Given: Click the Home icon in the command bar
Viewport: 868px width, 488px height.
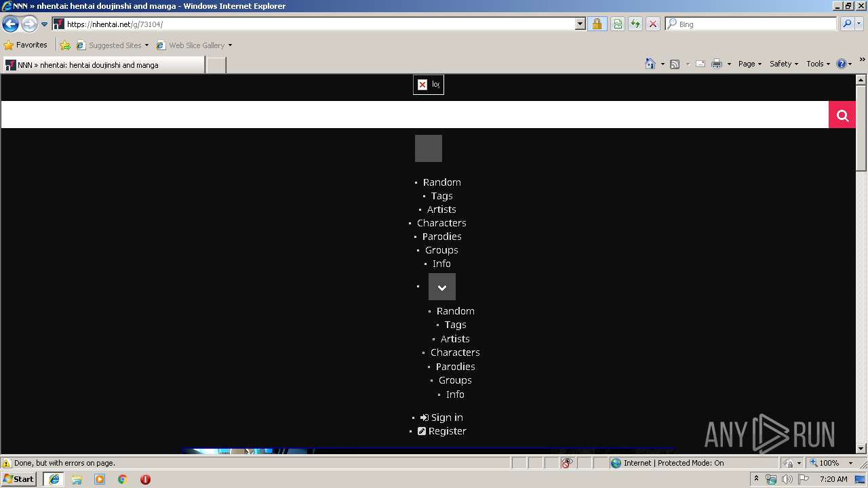Looking at the screenshot, I should [650, 64].
